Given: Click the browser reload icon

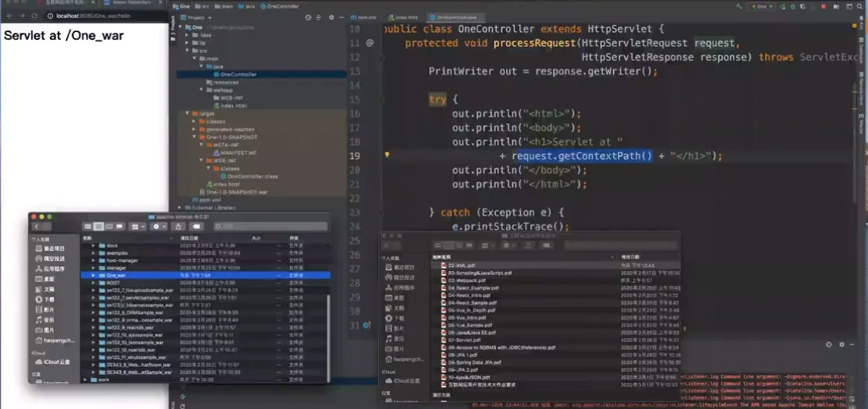Looking at the screenshot, I should pos(34,16).
